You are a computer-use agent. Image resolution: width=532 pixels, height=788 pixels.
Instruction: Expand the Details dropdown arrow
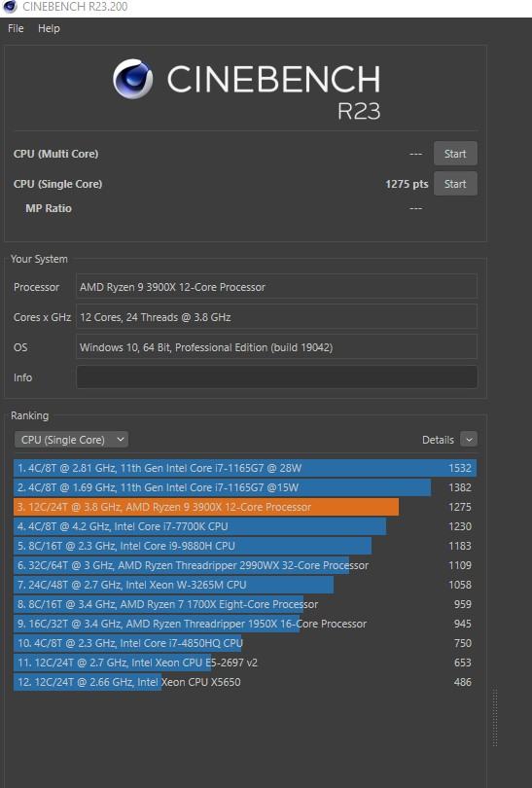pyautogui.click(x=469, y=439)
